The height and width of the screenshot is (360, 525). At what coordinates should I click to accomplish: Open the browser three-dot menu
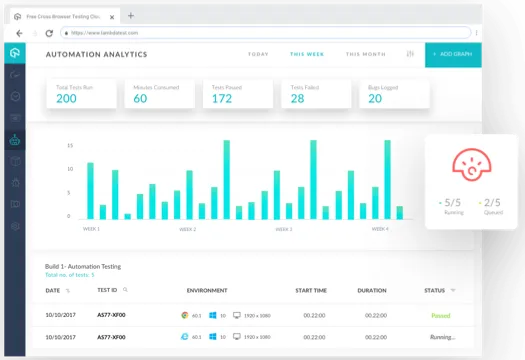click(x=476, y=33)
